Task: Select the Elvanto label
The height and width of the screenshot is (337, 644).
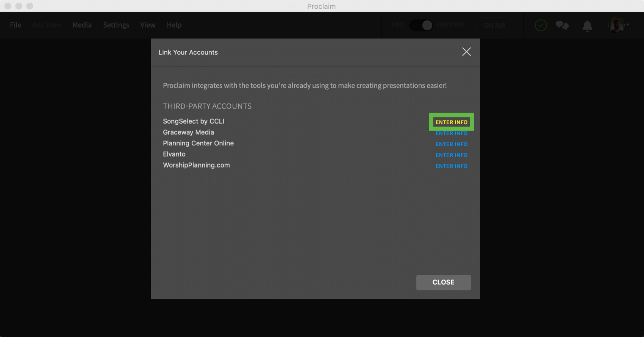Action: (x=174, y=154)
